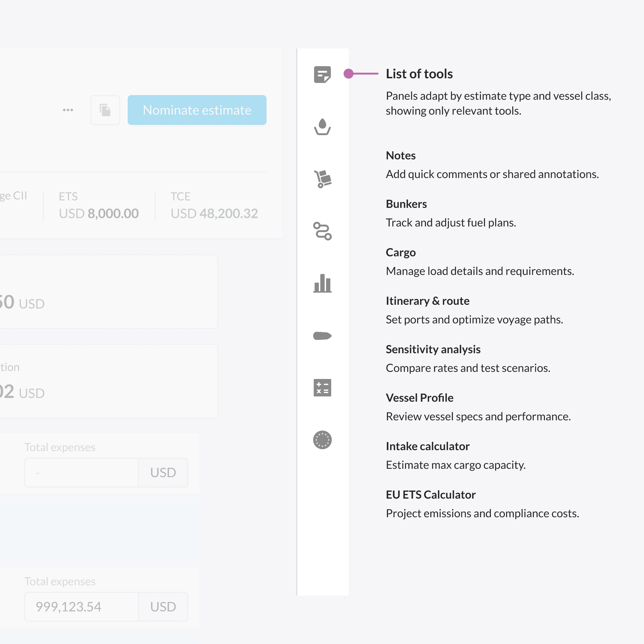
Task: Open the Sensitivity analysis bar chart icon
Action: (322, 283)
